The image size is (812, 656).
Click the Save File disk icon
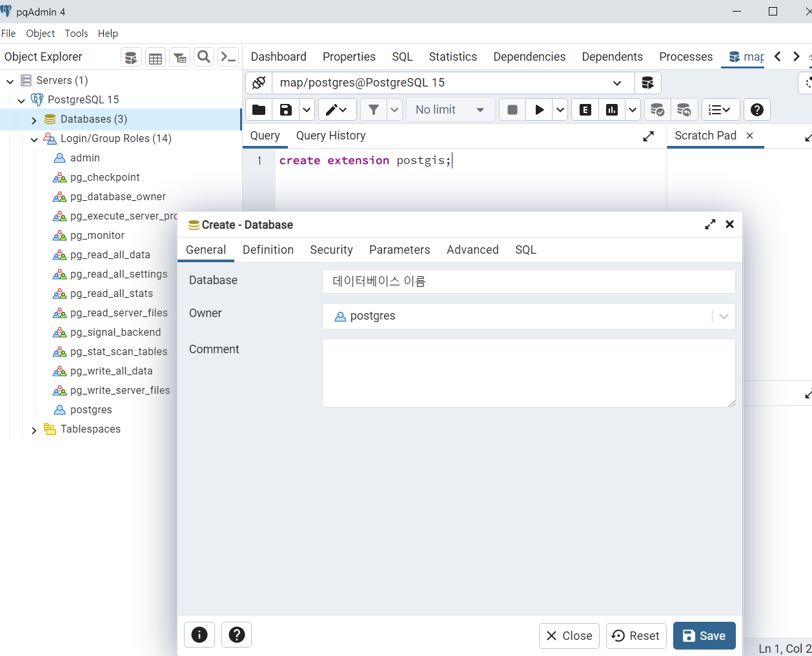click(286, 110)
